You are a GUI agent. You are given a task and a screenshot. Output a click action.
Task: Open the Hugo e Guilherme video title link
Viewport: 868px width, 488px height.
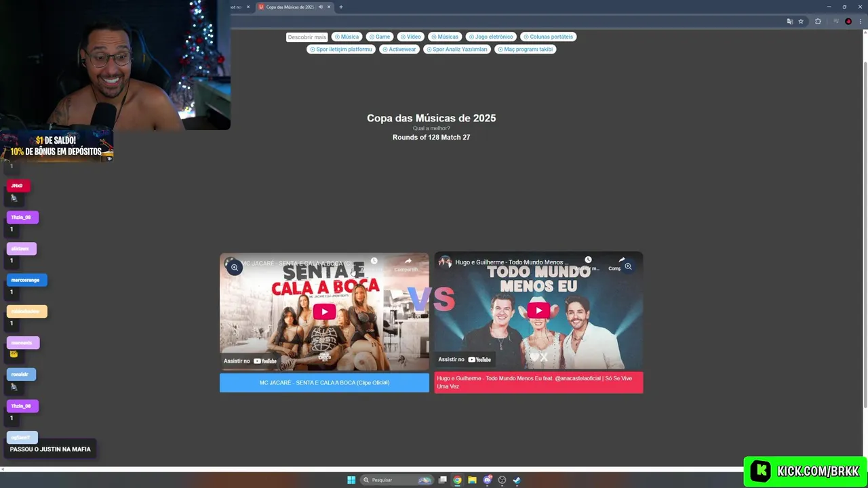pyautogui.click(x=512, y=262)
